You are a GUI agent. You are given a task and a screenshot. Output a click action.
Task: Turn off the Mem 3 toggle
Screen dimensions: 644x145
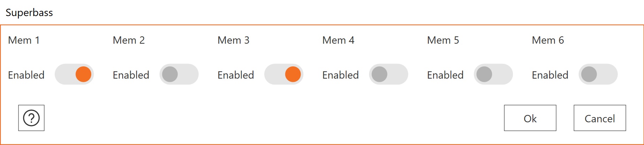pyautogui.click(x=284, y=74)
